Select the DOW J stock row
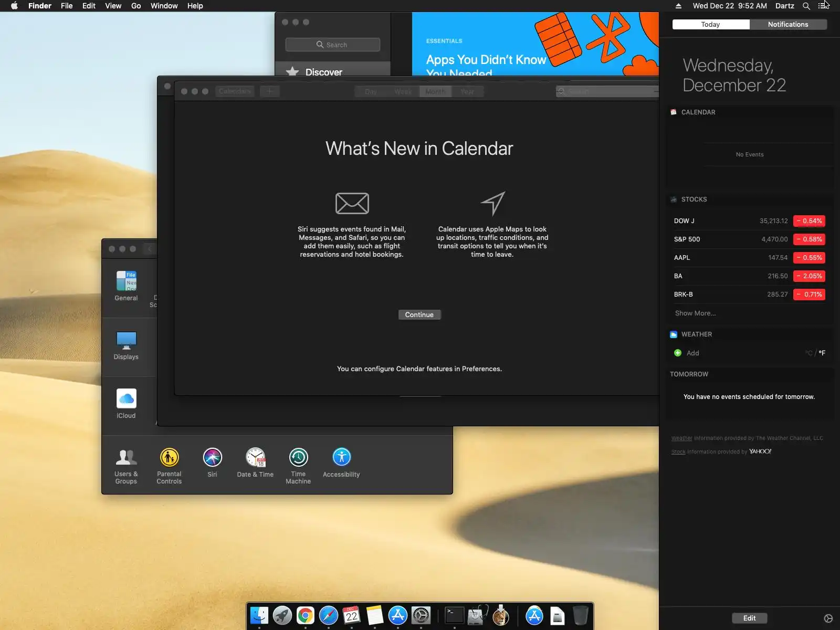The width and height of the screenshot is (840, 630). coord(749,221)
